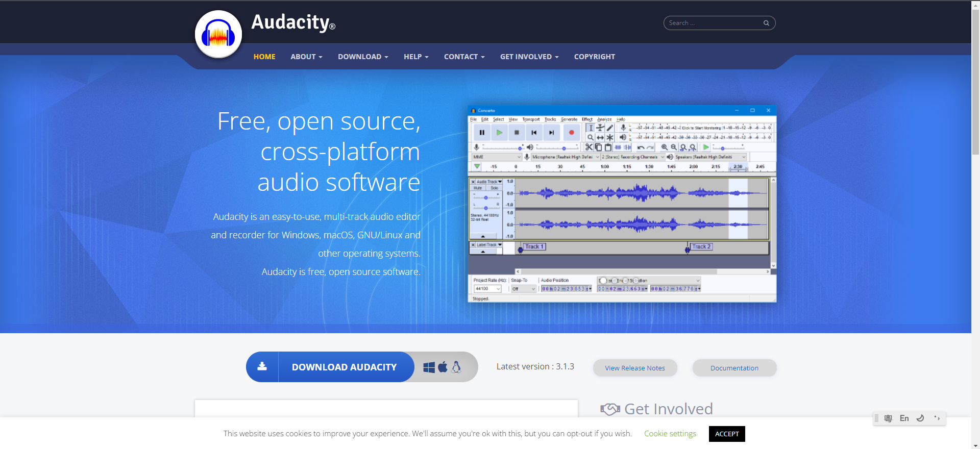Image resolution: width=980 pixels, height=449 pixels.
Task: Click the View Release Notes button
Action: click(634, 368)
